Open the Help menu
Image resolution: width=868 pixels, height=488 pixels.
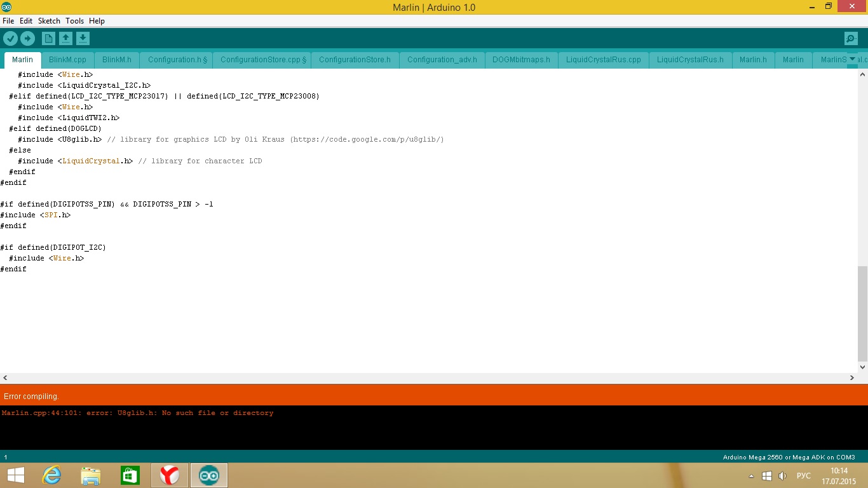click(x=97, y=21)
